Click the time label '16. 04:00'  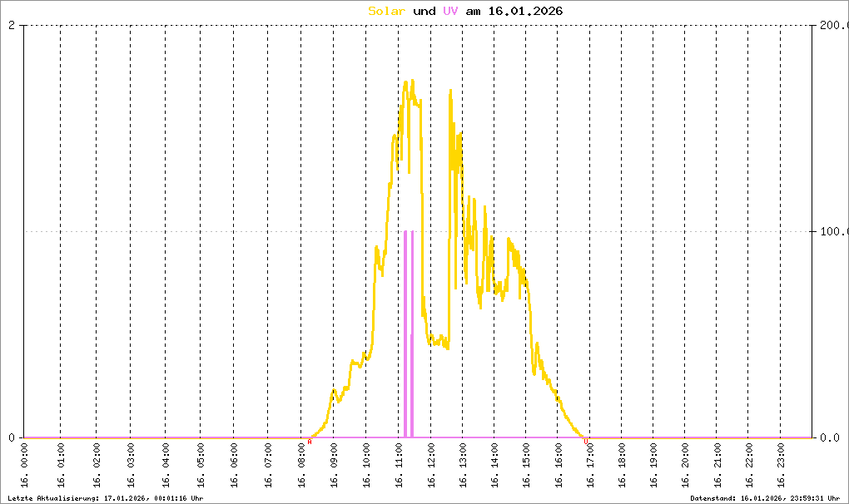pyautogui.click(x=166, y=465)
